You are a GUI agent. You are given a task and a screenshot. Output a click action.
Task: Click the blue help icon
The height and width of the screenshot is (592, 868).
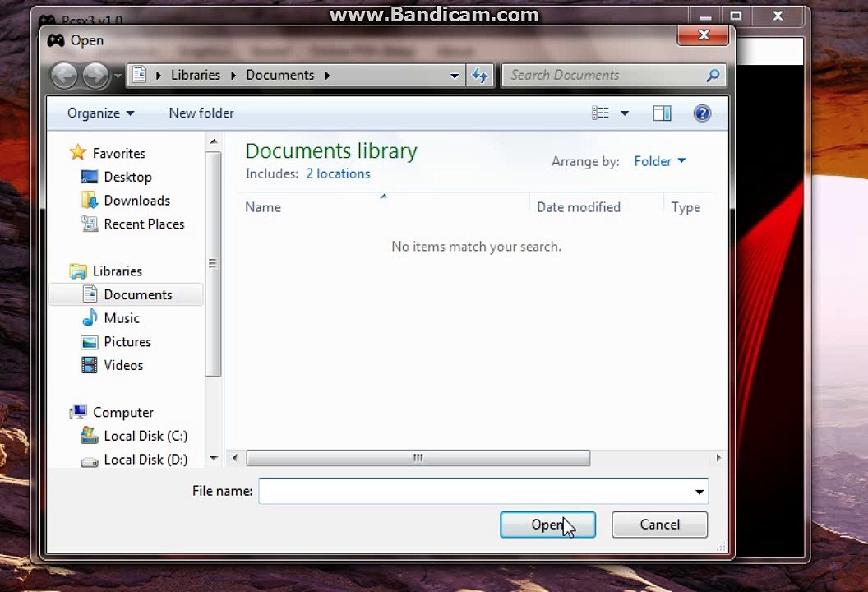[x=702, y=113]
